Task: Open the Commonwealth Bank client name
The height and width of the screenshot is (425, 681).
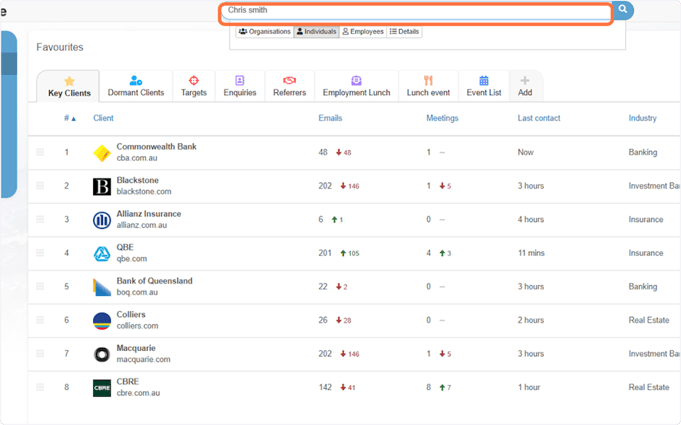Action: 156,147
